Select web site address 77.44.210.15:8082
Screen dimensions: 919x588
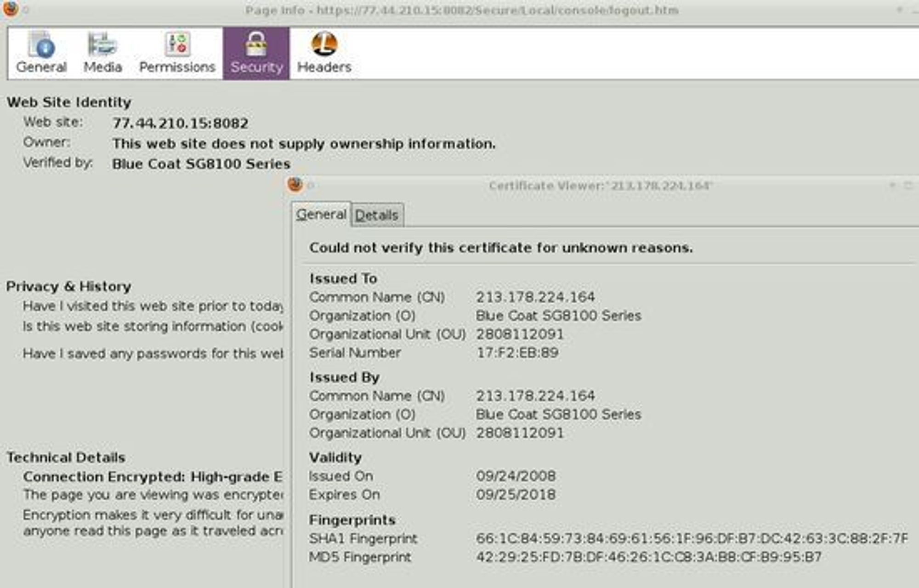tap(181, 123)
